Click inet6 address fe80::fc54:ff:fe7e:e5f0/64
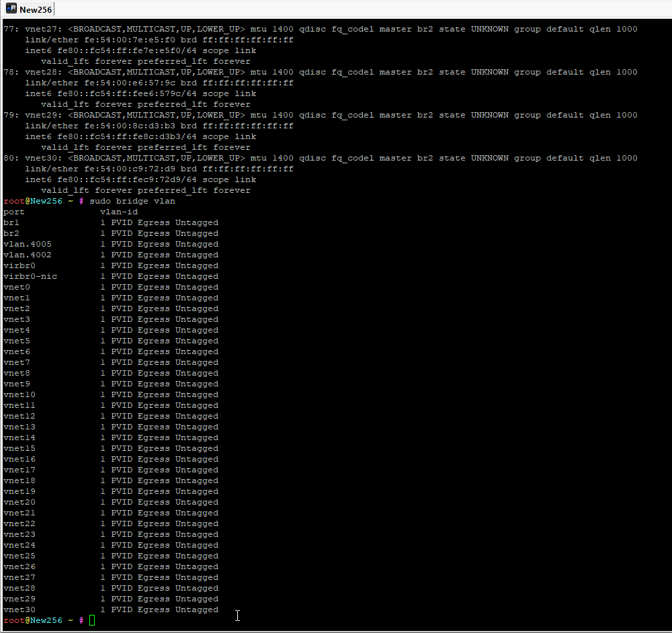Image resolution: width=672 pixels, height=633 pixels. 127,50
